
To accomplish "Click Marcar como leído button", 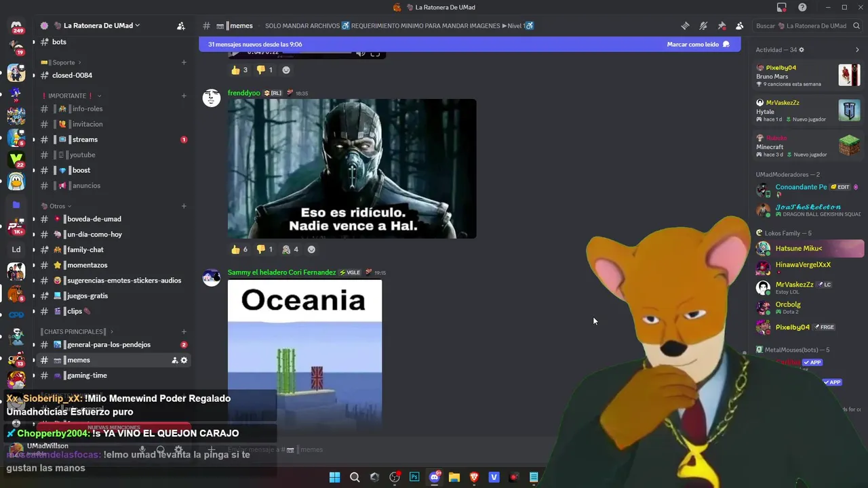I will pos(698,44).
